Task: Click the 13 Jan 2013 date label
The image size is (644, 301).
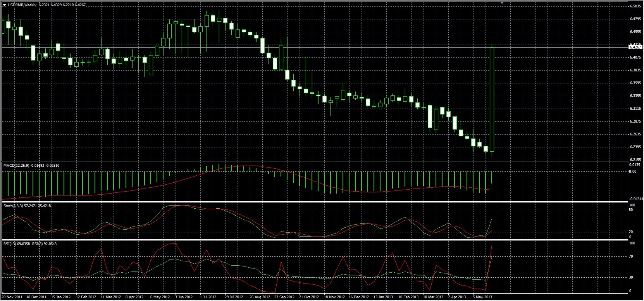Action: (383, 297)
